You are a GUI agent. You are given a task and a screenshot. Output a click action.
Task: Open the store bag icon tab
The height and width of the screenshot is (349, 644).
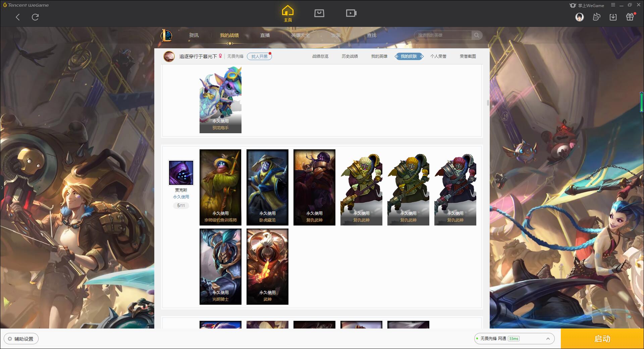(319, 13)
